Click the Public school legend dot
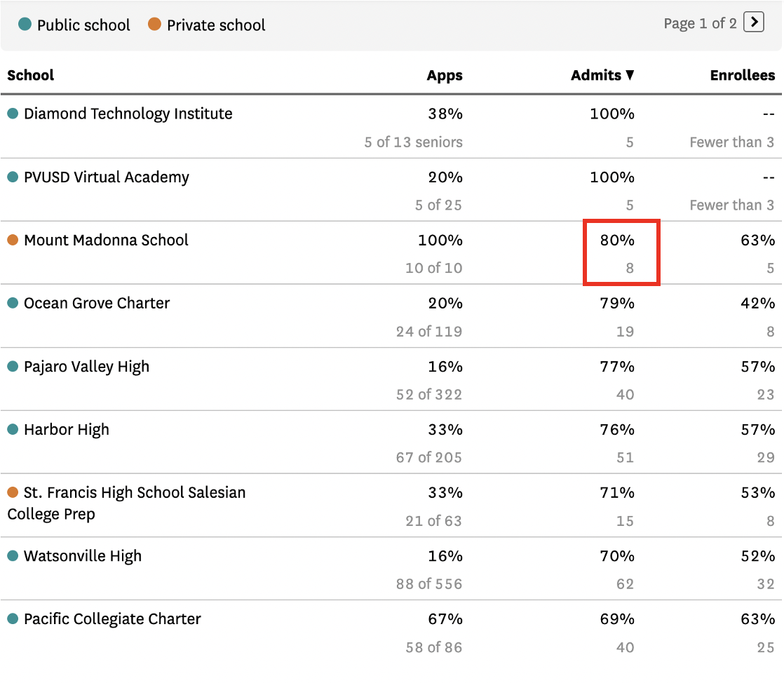This screenshot has width=784, height=683. coord(25,24)
